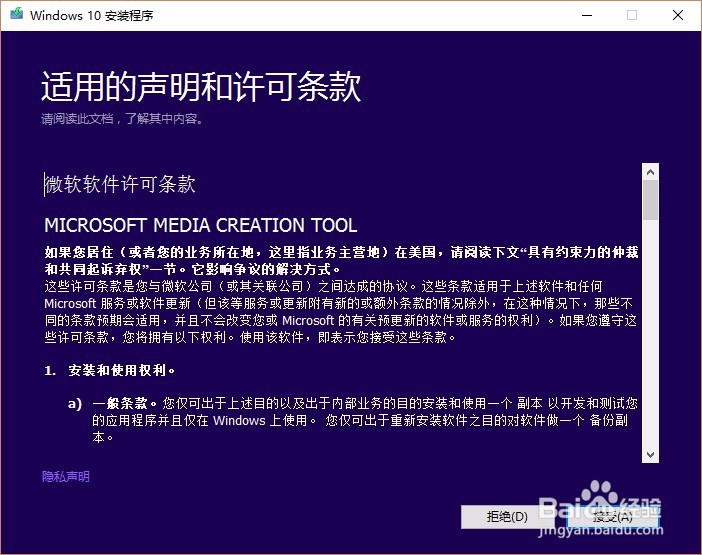Click the paragraph starting 这些许可条款是您与微软公司
This screenshot has height=555, width=702.
click(340, 312)
